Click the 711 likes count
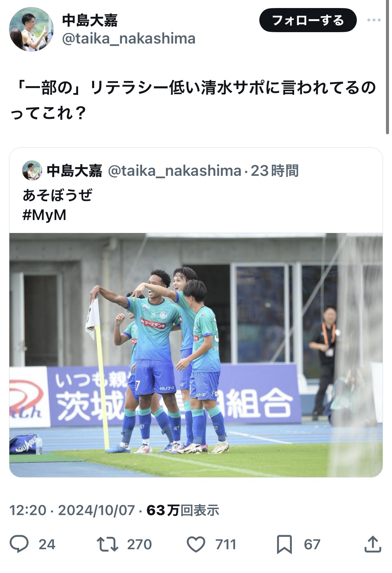 click(x=226, y=544)
